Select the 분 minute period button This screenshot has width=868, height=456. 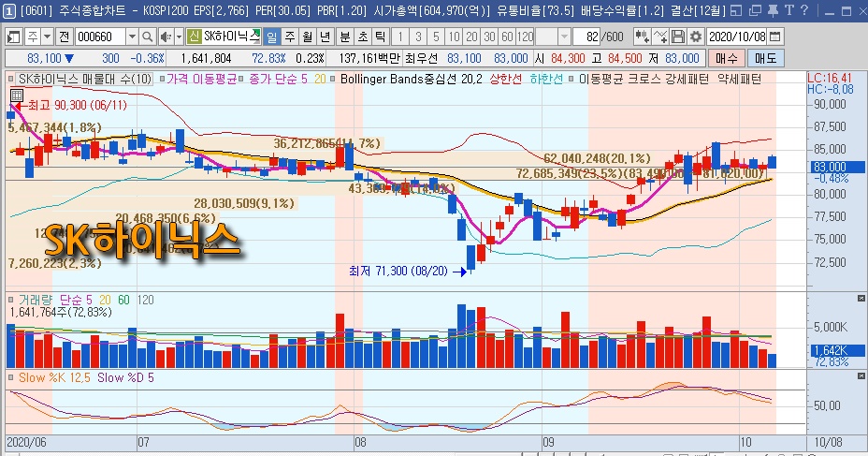point(344,37)
